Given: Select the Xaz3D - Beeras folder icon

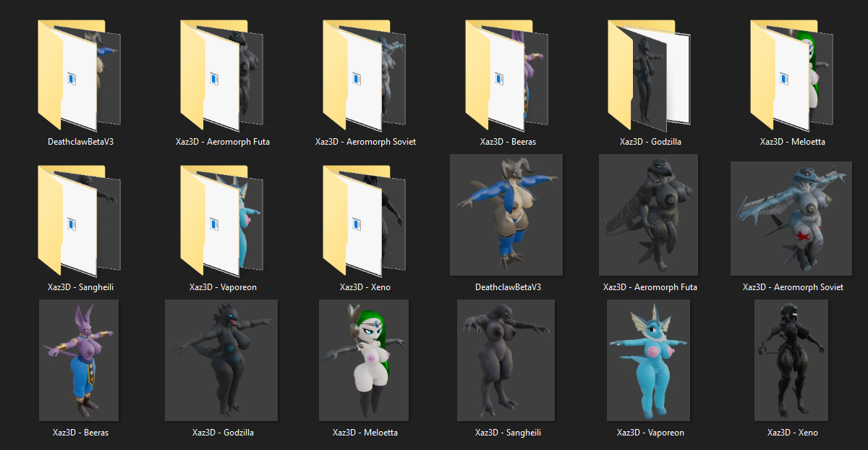Looking at the screenshot, I should (508, 76).
